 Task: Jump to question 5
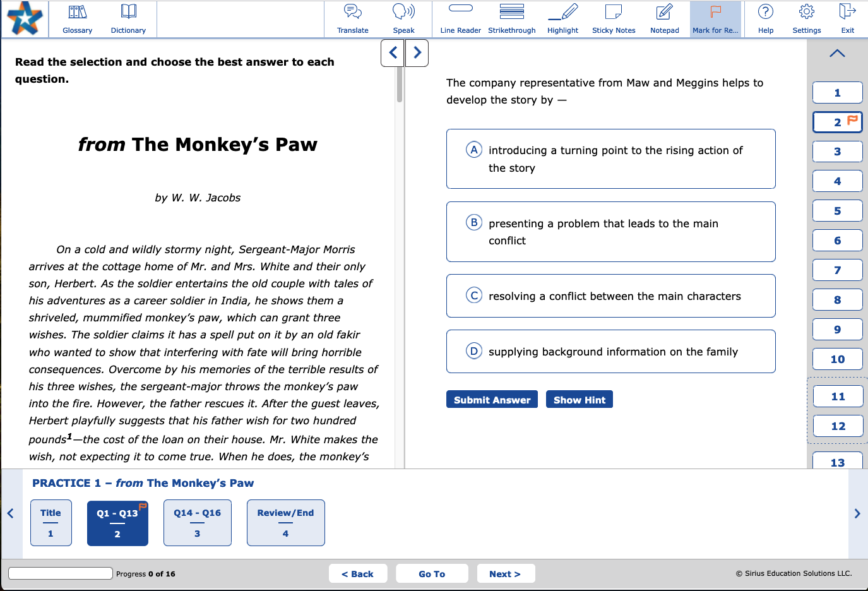pyautogui.click(x=837, y=211)
